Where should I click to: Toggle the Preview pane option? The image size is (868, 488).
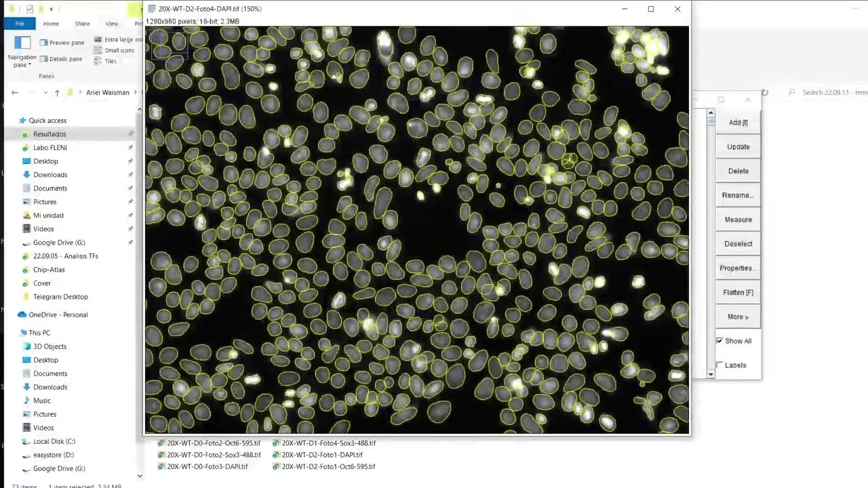point(62,43)
